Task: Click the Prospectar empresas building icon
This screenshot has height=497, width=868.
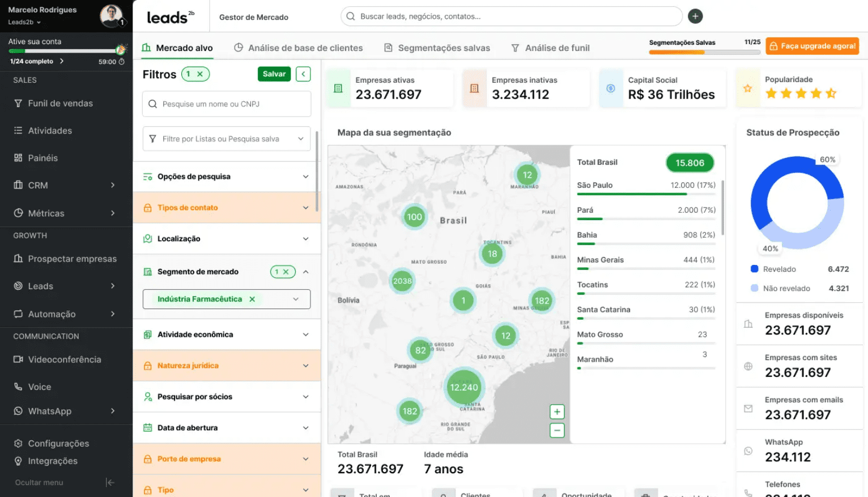Action: (x=18, y=259)
